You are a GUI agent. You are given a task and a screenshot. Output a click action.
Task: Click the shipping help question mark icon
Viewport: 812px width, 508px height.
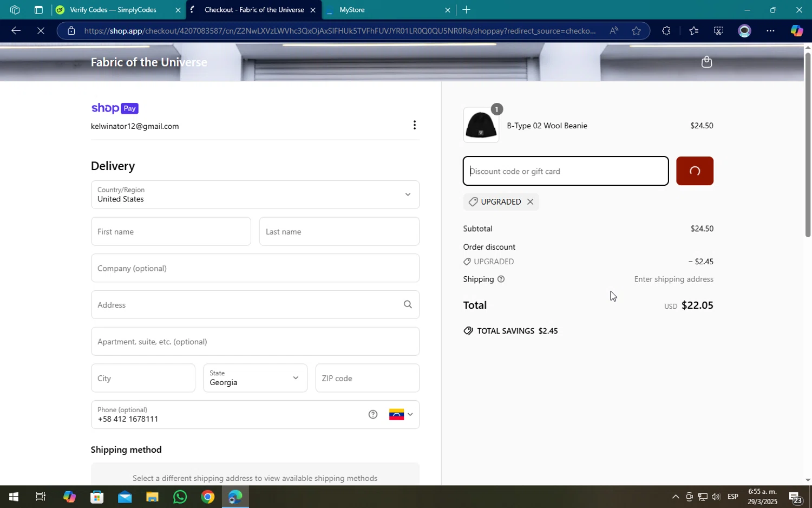[x=501, y=279]
